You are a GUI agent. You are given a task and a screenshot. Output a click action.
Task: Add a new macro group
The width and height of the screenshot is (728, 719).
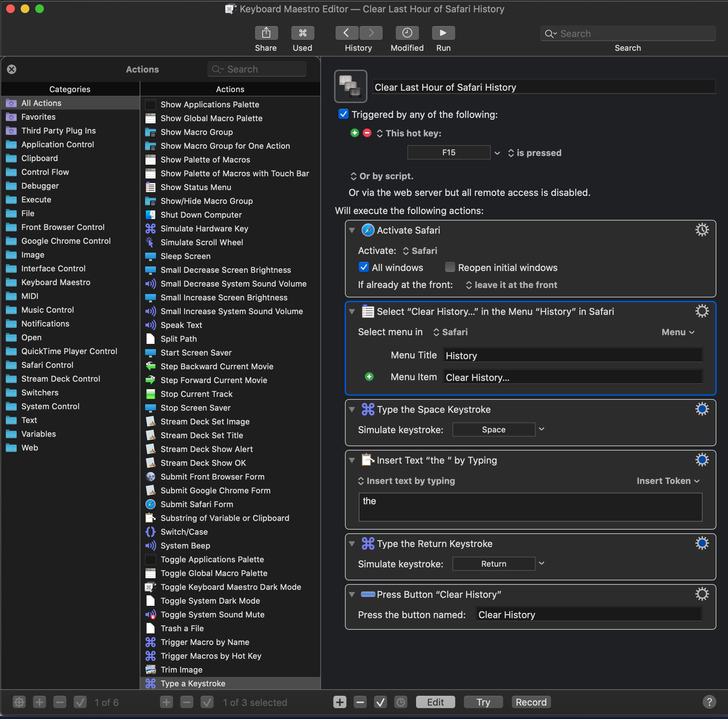click(x=40, y=702)
